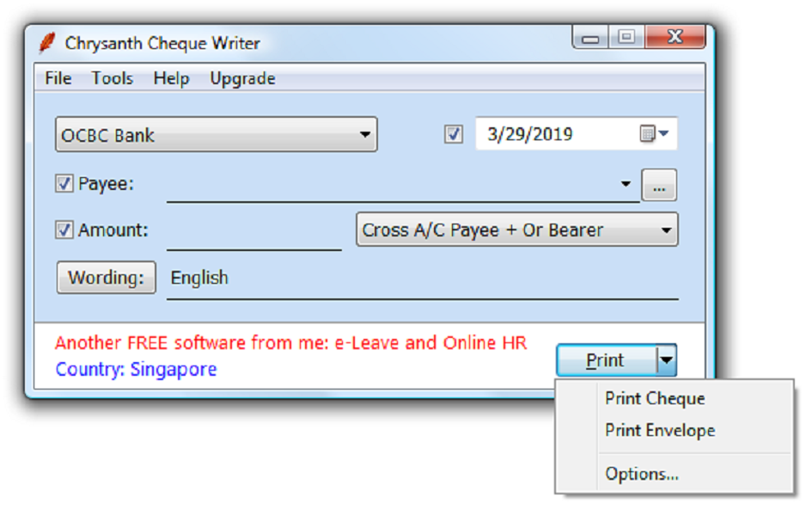Open the Tools menu
Image resolution: width=812 pixels, height=516 pixels.
point(113,78)
